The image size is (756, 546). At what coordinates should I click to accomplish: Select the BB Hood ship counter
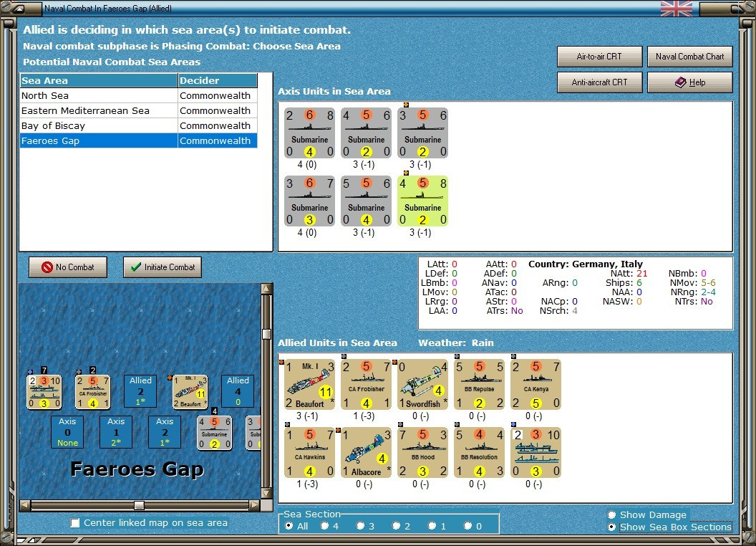(x=423, y=452)
